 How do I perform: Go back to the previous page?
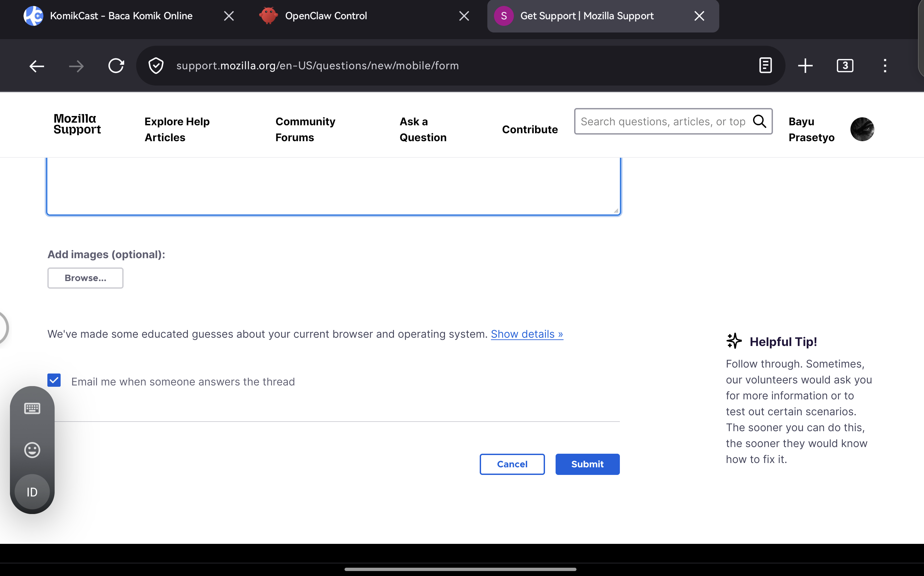(36, 66)
